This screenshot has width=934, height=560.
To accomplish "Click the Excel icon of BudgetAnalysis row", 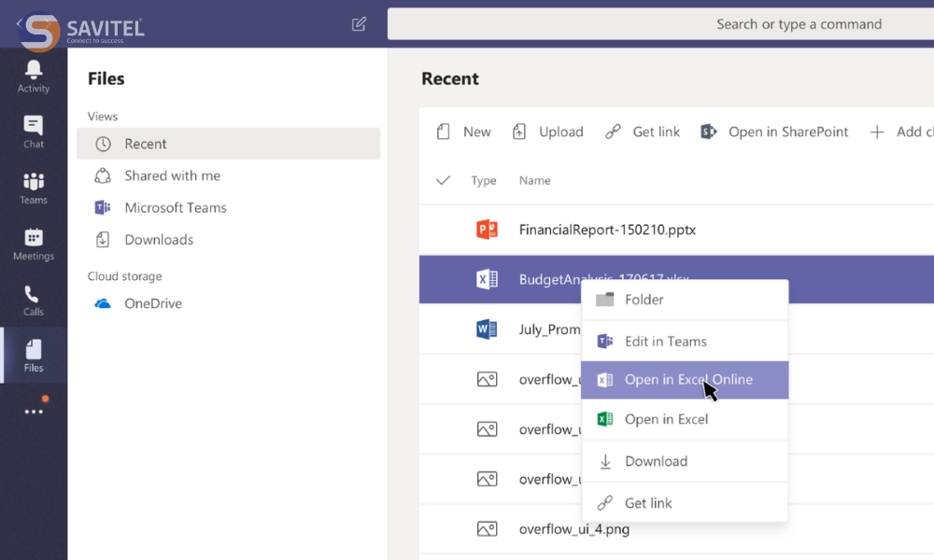I will [487, 279].
